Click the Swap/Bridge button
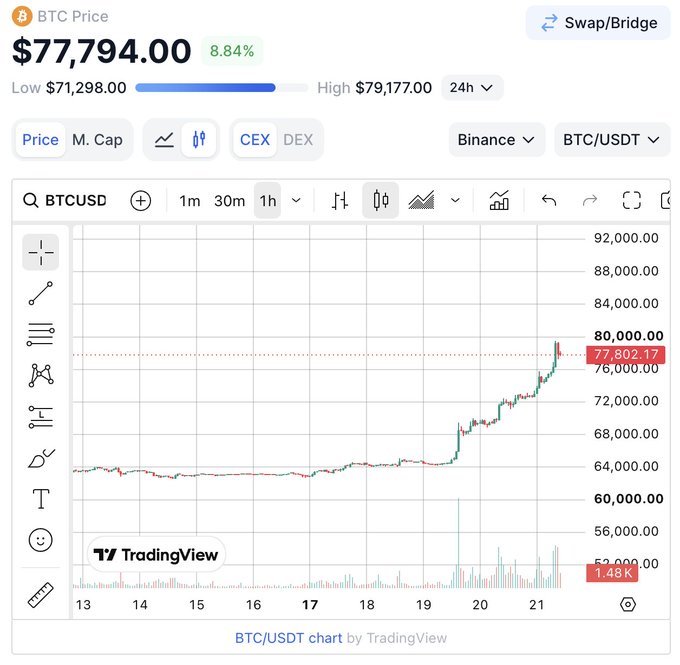680x665 pixels. tap(598, 23)
